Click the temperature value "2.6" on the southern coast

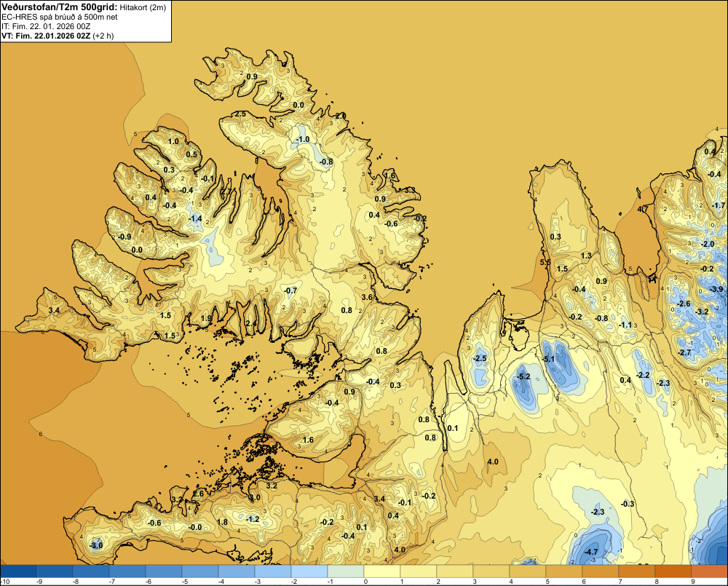click(198, 494)
